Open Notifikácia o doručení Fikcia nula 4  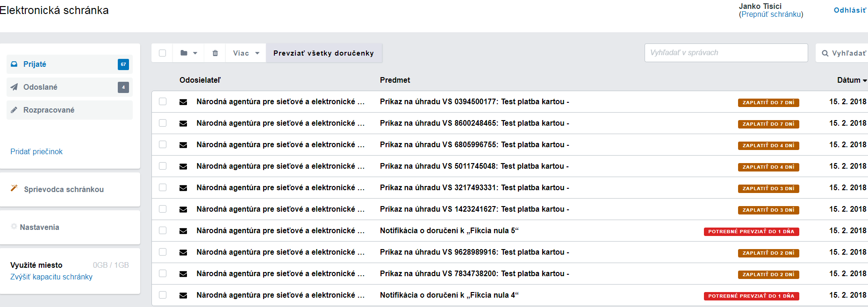449,295
